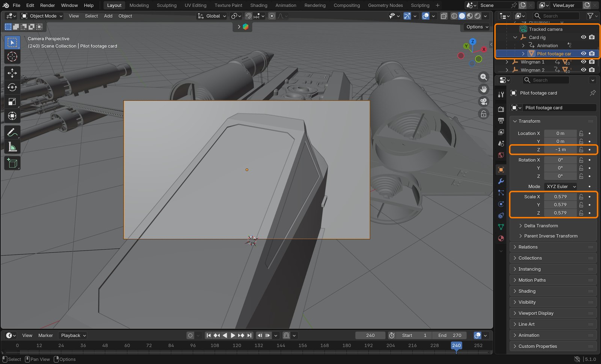This screenshot has width=601, height=364.
Task: Toggle lock on Location Z
Action: click(x=581, y=149)
